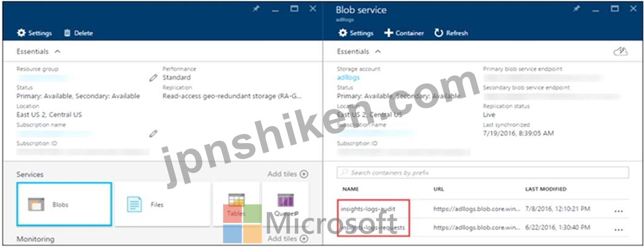Screen dimensions: 644x247
Task: Click the cloud quickstart icon in Blob service
Action: click(621, 52)
